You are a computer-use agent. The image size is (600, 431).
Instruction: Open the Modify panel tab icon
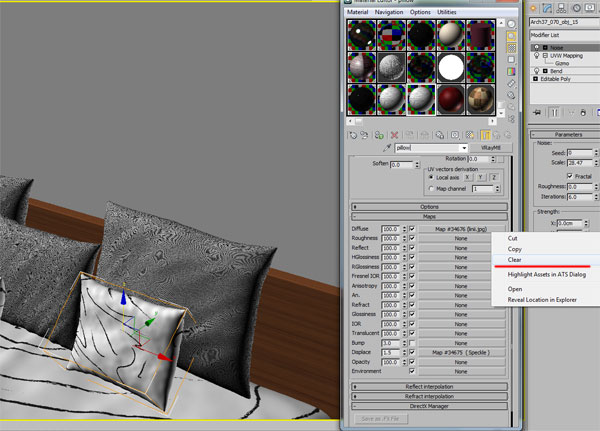[x=548, y=8]
